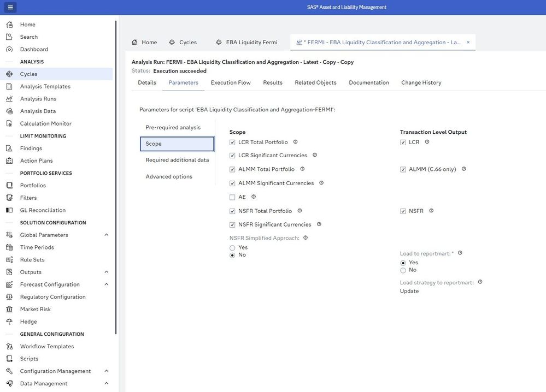Click the Calculation Monitor icon

click(9, 123)
